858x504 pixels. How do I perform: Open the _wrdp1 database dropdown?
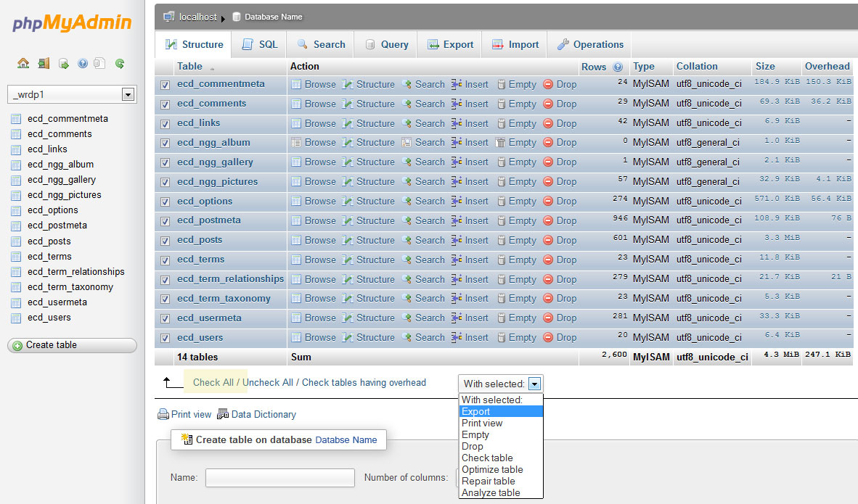pyautogui.click(x=128, y=94)
